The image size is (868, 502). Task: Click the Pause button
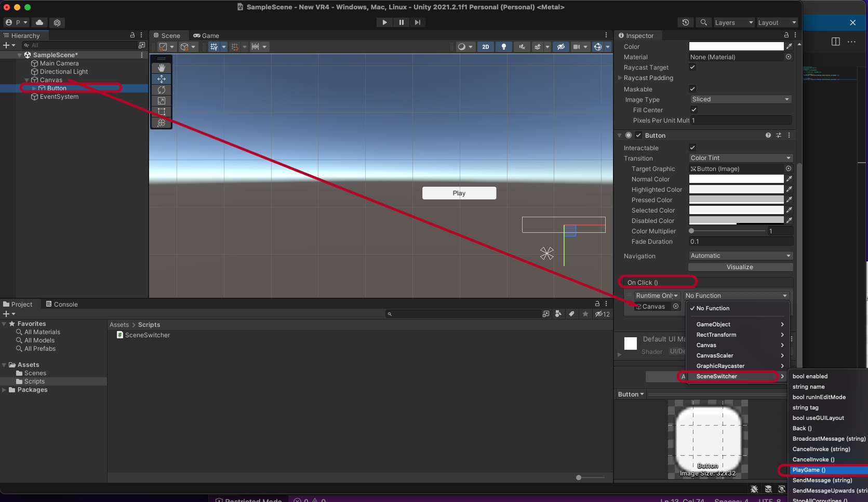click(401, 22)
